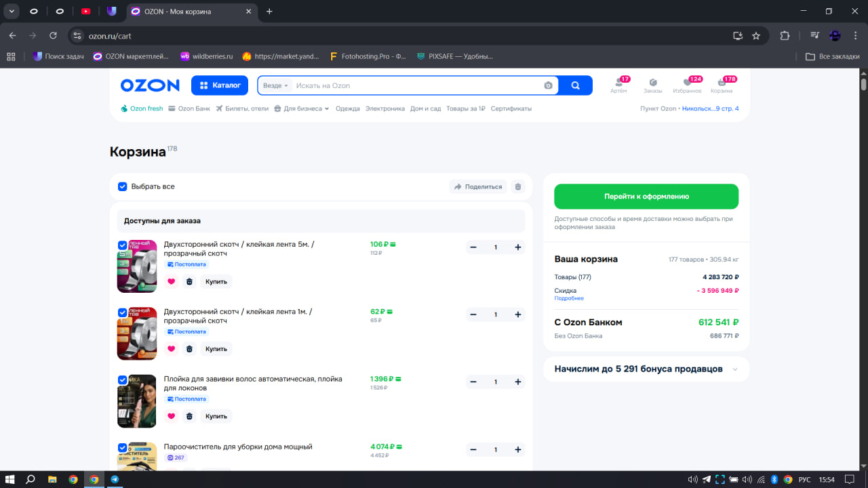Click the blue magnifier search button
This screenshot has height=488, width=868.
[x=575, y=85]
